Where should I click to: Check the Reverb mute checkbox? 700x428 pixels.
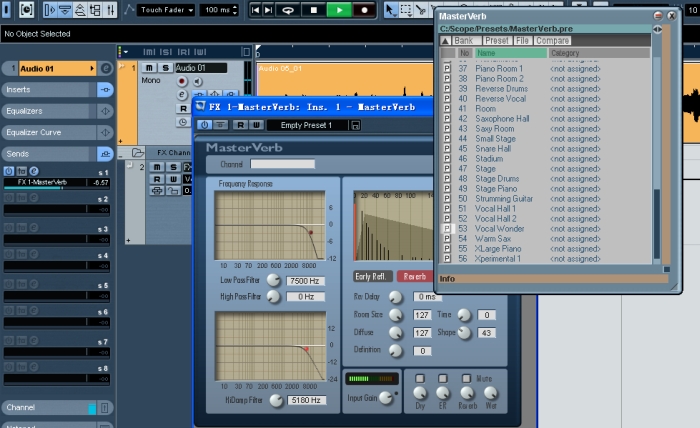click(466, 378)
